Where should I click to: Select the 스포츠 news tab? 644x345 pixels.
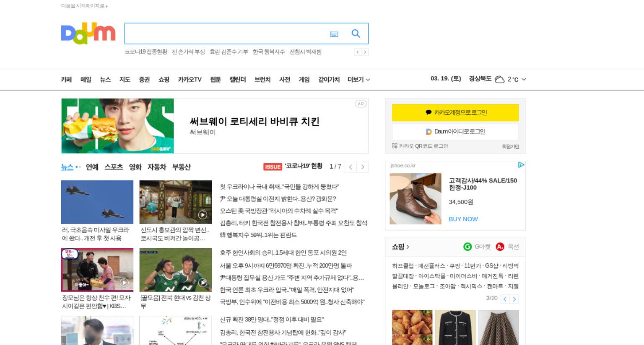click(114, 167)
